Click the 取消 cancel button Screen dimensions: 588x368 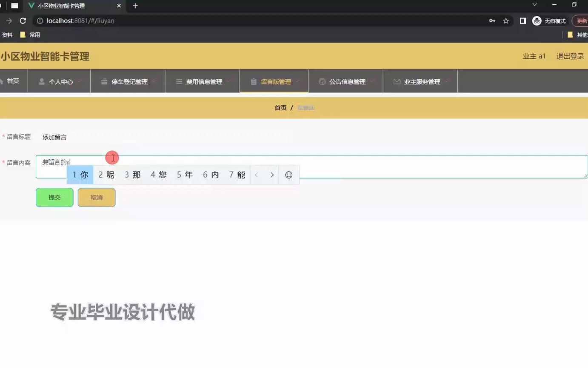[96, 197]
